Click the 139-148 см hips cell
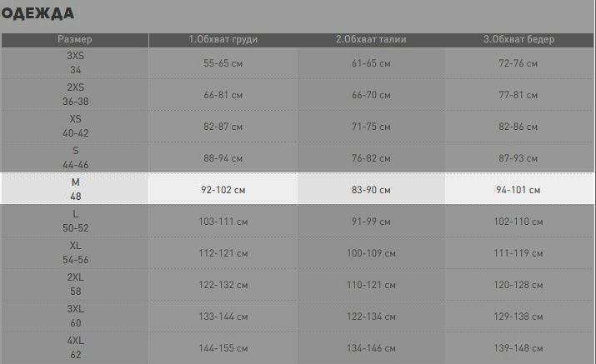 click(x=518, y=348)
